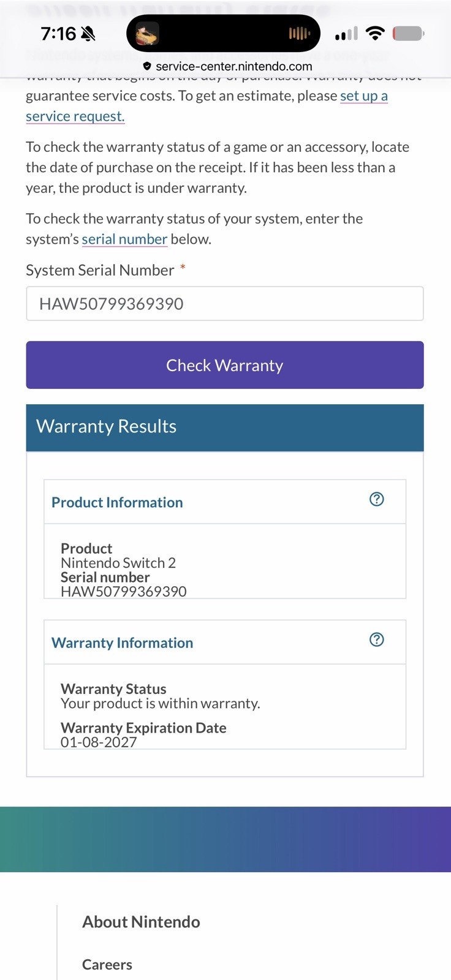
Task: Tap the cellular signal bars icon
Action: (x=346, y=34)
